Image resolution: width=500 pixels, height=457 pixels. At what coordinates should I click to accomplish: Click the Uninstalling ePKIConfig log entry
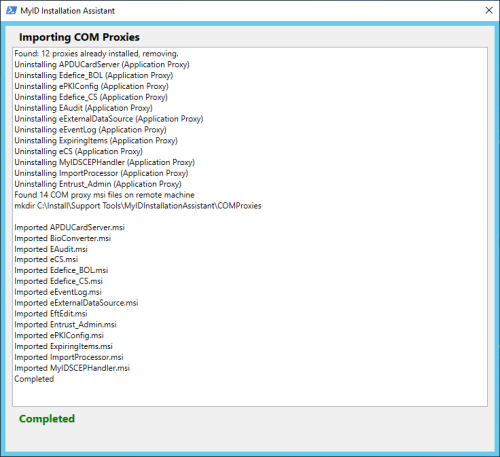91,86
